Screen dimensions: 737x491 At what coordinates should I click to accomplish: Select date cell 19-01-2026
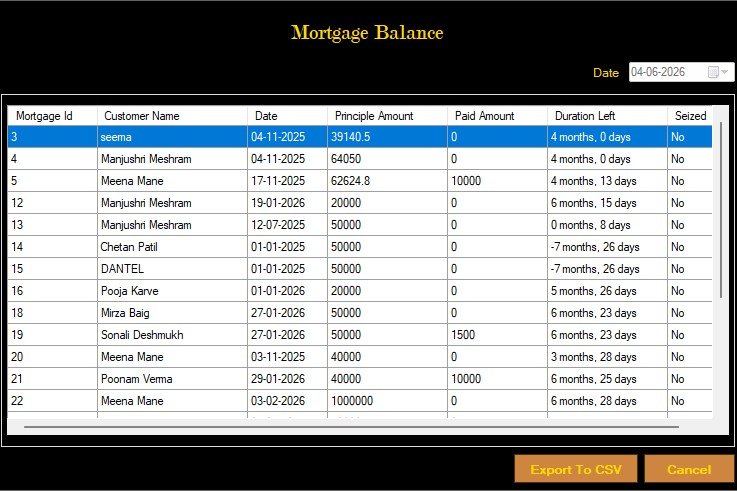click(x=287, y=203)
